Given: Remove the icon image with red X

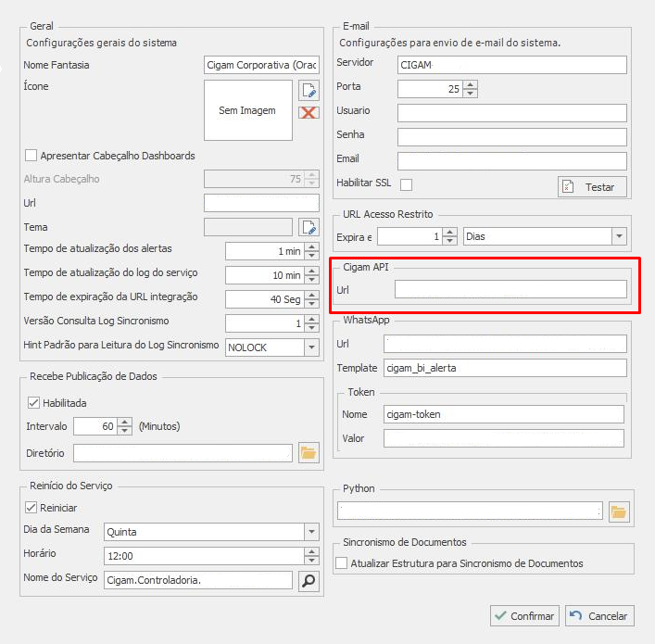Looking at the screenshot, I should [309, 112].
